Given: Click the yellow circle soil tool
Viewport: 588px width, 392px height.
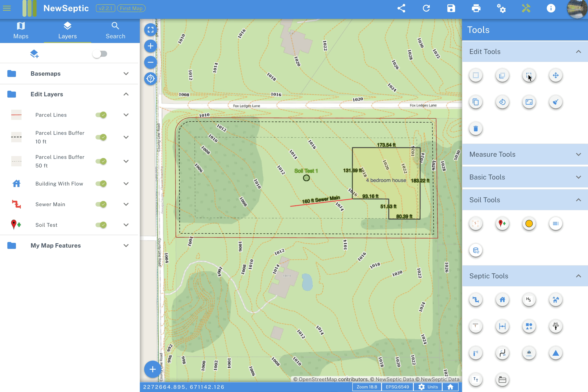Looking at the screenshot, I should (x=529, y=224).
